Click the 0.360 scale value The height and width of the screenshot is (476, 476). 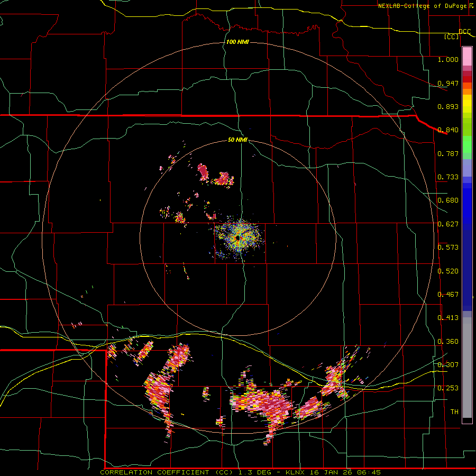(x=448, y=342)
